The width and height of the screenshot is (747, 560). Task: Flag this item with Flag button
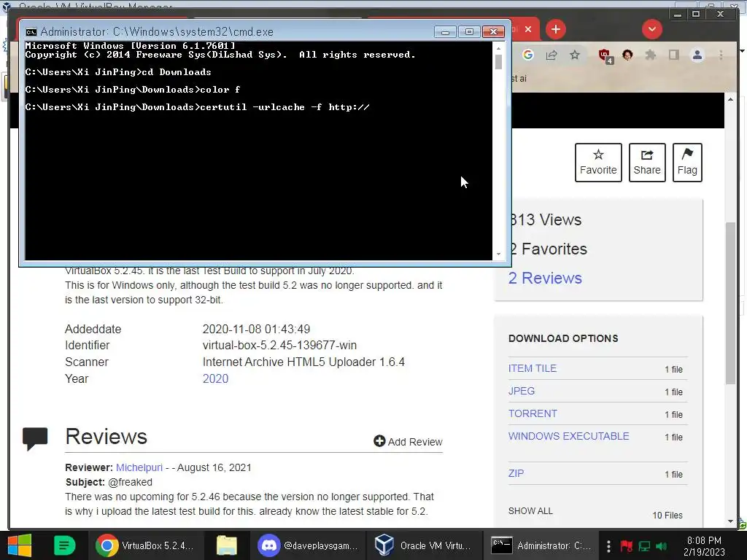coord(687,163)
